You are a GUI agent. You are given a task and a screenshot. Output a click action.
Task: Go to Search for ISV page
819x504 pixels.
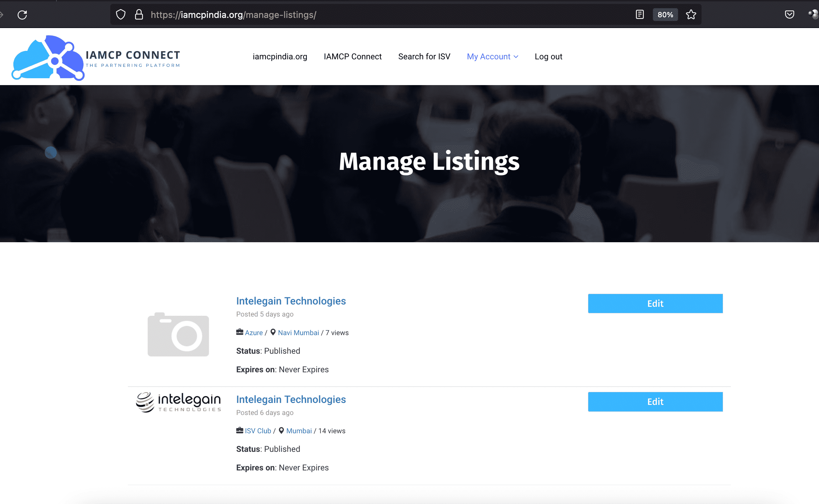(424, 57)
